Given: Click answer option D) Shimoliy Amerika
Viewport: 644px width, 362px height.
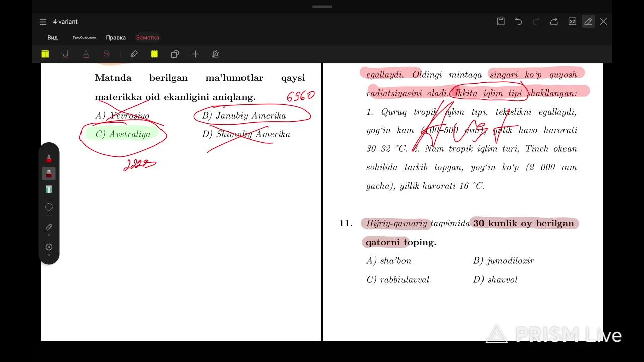Looking at the screenshot, I should point(246,134).
